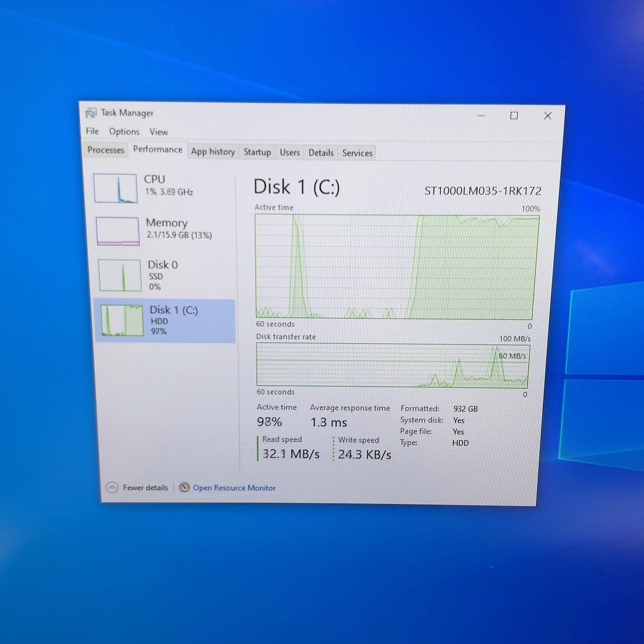Screen dimensions: 644x644
Task: Select the Disk 1 (C:) HDD entry
Action: [x=165, y=320]
